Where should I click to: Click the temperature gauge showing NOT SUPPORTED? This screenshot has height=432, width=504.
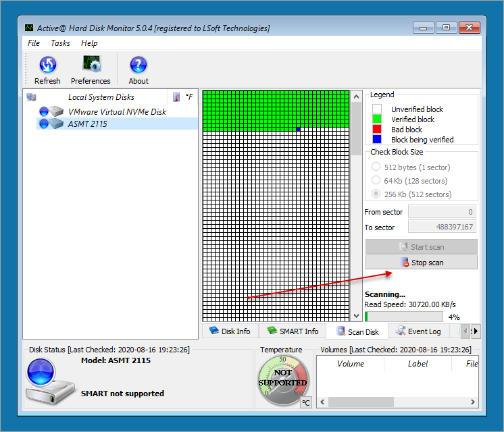tap(283, 379)
